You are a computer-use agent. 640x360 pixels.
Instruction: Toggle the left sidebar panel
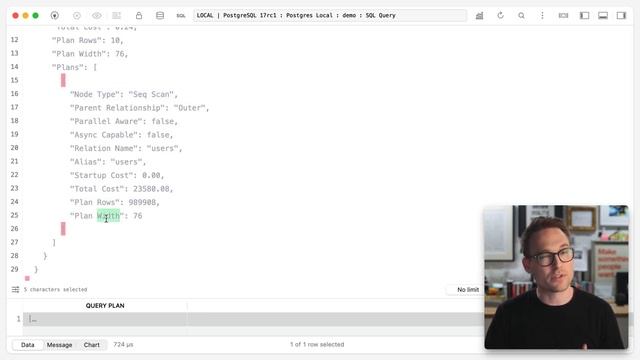pyautogui.click(x=584, y=16)
